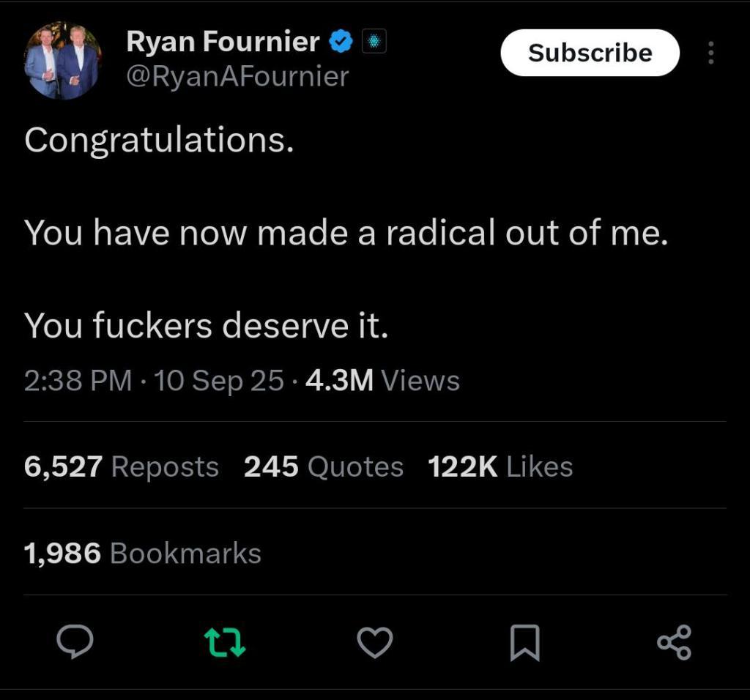View the 4.3M Views analytics

click(x=382, y=381)
